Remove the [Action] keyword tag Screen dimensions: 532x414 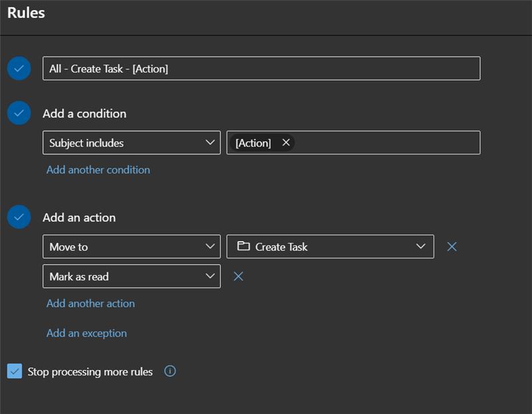click(x=286, y=143)
